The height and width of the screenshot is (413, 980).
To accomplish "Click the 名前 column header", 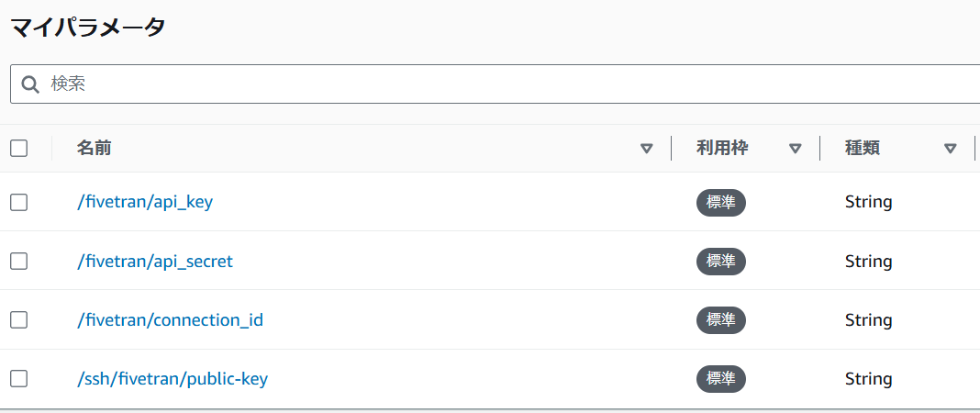I will [x=95, y=148].
